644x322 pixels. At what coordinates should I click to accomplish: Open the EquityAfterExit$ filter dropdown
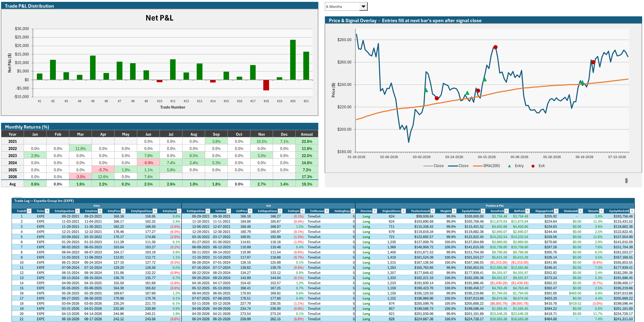click(x=632, y=211)
